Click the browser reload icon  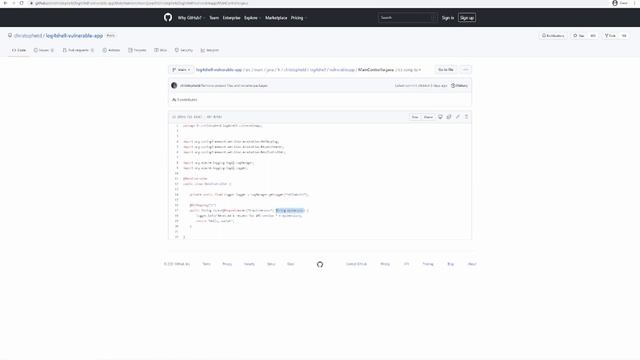coord(22,3)
